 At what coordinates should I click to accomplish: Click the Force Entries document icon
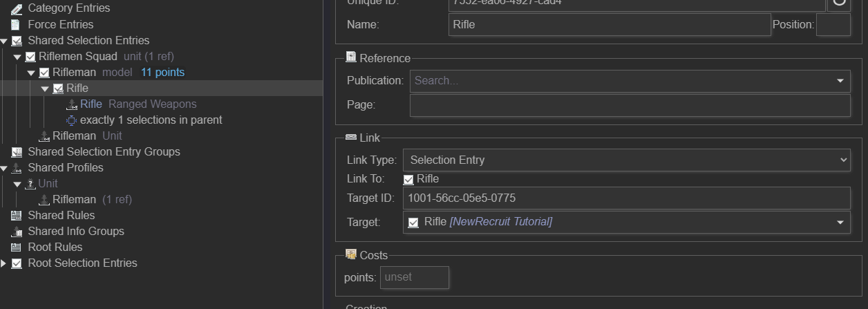click(x=16, y=24)
